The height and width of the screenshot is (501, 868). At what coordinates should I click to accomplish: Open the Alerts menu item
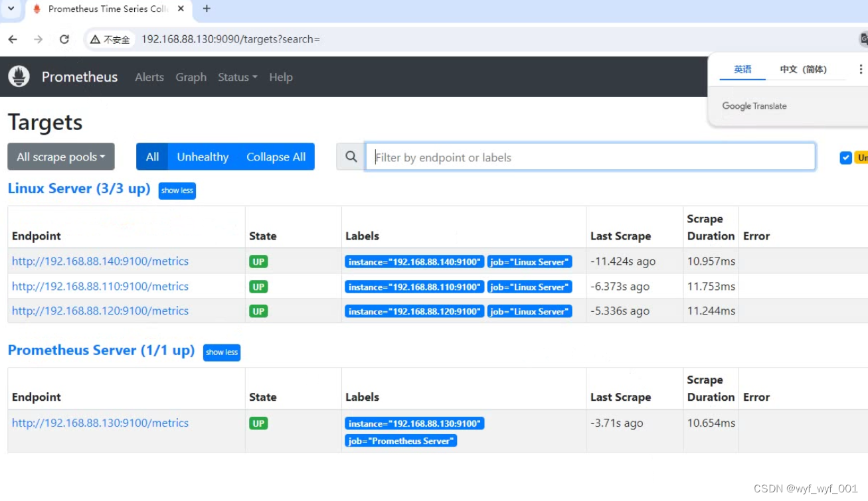click(149, 77)
